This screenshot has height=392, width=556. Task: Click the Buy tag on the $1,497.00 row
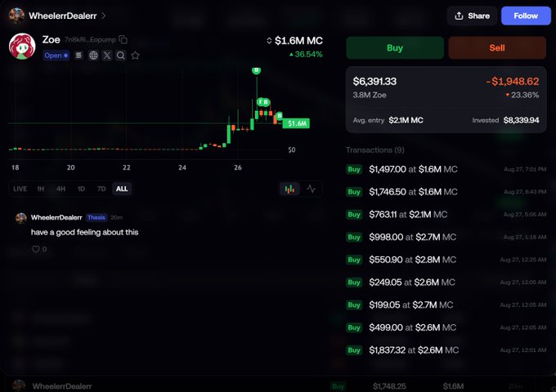point(354,169)
